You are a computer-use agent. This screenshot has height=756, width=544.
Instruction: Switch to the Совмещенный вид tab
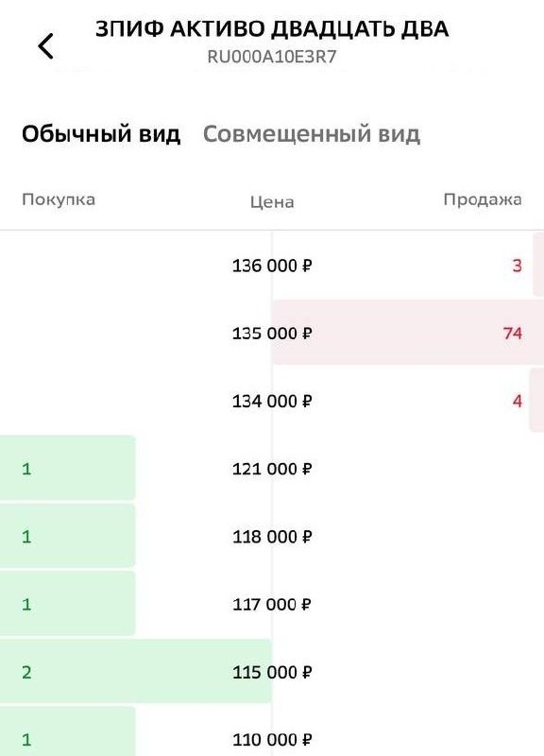pyautogui.click(x=312, y=134)
